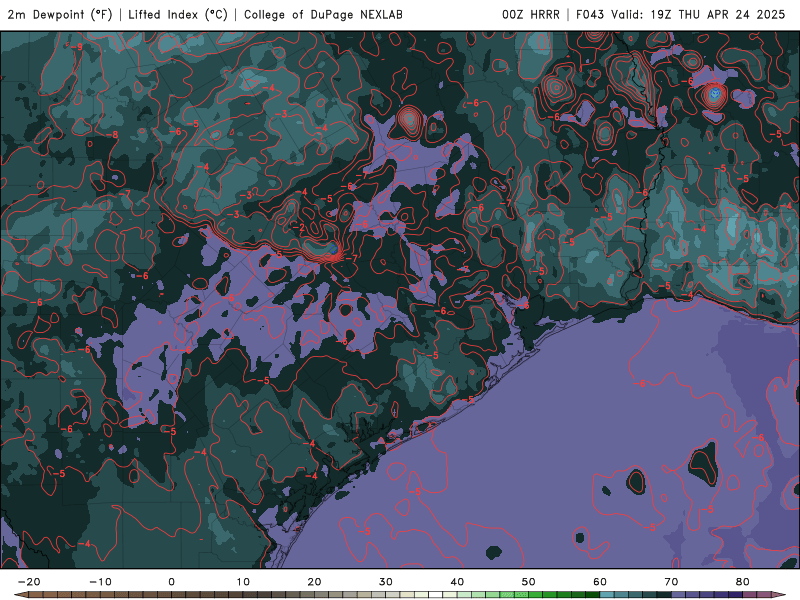Click the '-9' lifted index contour label

point(76,47)
